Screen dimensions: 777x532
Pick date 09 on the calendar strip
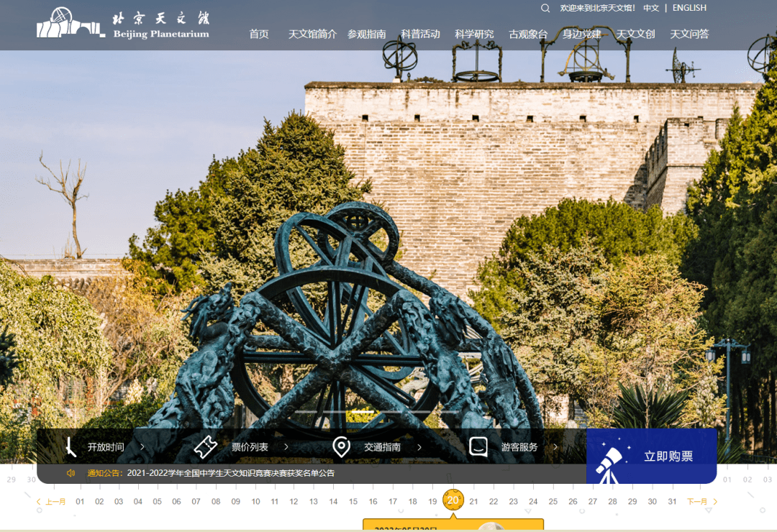(236, 501)
